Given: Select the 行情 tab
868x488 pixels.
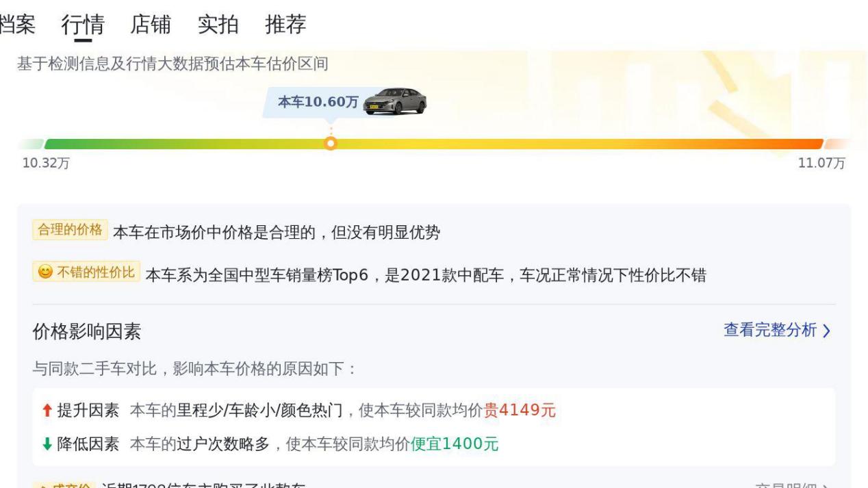Looking at the screenshot, I should [x=82, y=25].
